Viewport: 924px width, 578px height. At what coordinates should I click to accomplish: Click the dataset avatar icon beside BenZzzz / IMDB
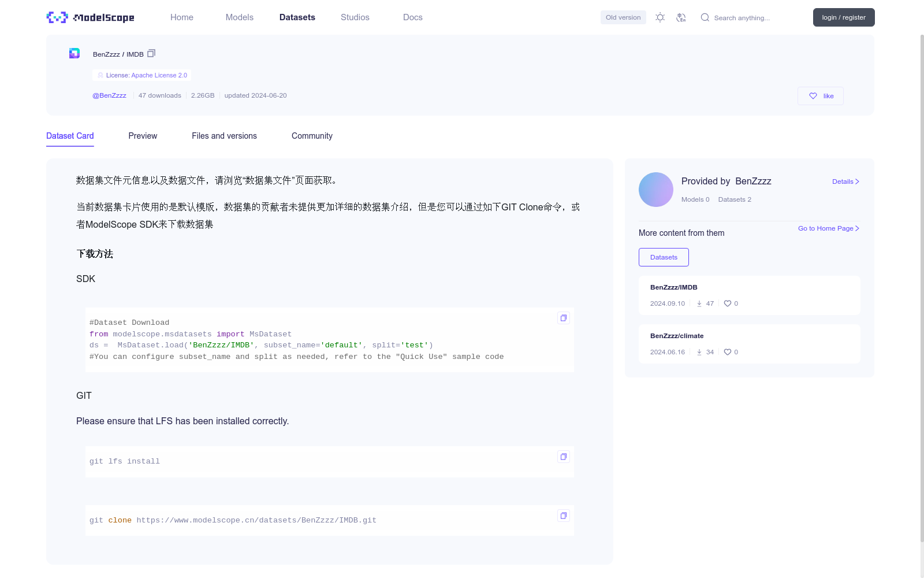[74, 53]
